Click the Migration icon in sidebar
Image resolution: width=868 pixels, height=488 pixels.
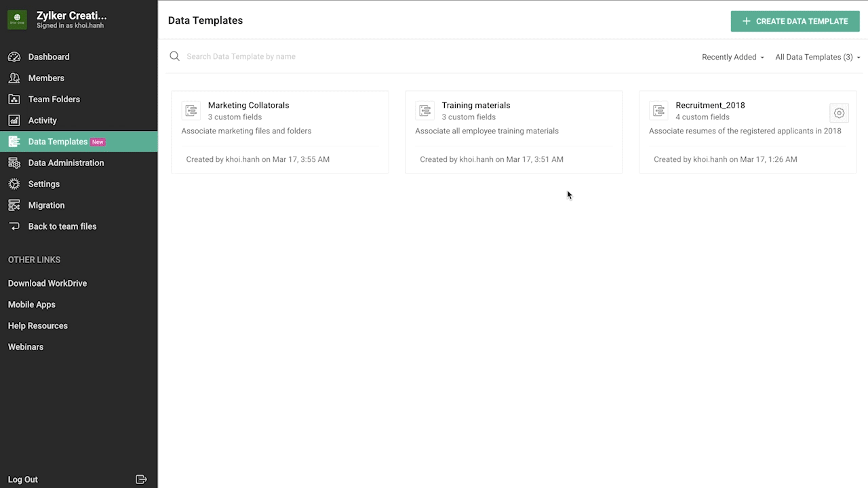tap(14, 205)
